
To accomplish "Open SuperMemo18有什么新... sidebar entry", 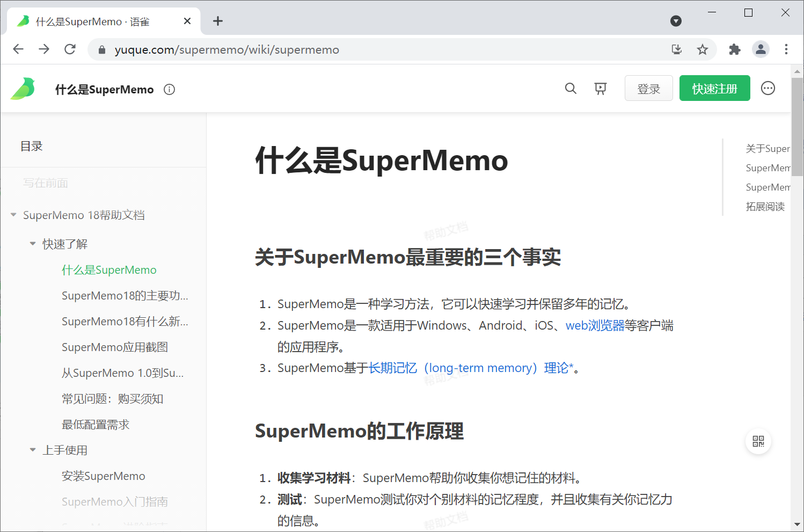I will click(125, 322).
